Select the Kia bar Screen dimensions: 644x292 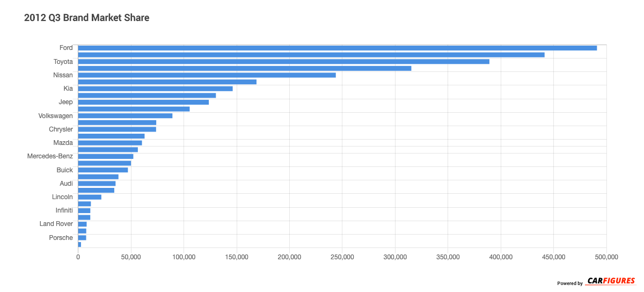[156, 89]
